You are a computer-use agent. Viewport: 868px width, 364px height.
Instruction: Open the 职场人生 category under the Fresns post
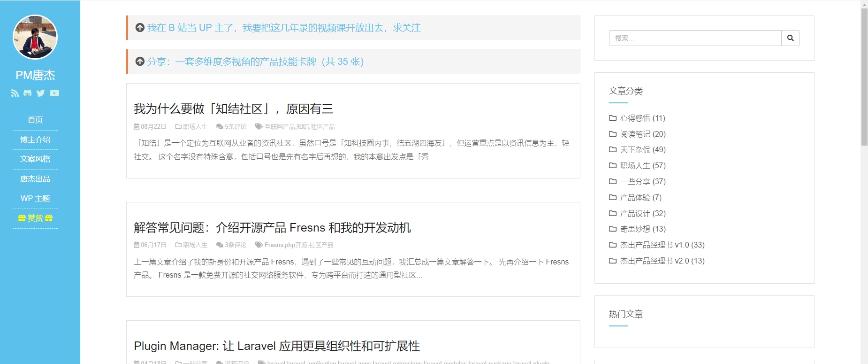[195, 245]
